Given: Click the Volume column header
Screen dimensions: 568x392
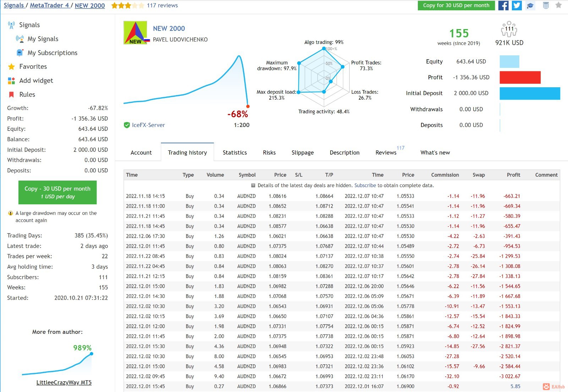Looking at the screenshot, I should click(x=215, y=175).
